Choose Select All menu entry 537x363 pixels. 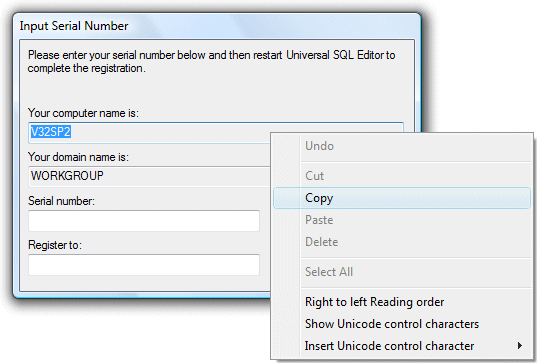point(402,272)
